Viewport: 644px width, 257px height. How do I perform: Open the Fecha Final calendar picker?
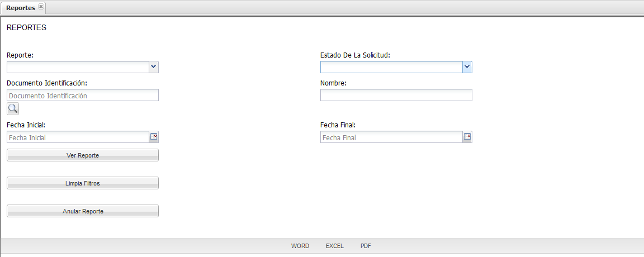[x=467, y=137]
